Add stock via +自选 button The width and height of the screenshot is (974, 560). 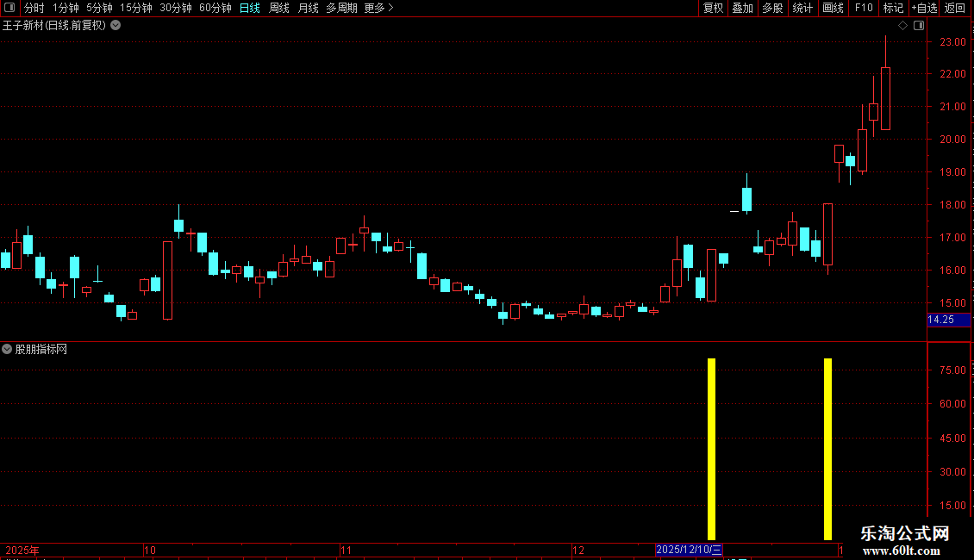(924, 8)
